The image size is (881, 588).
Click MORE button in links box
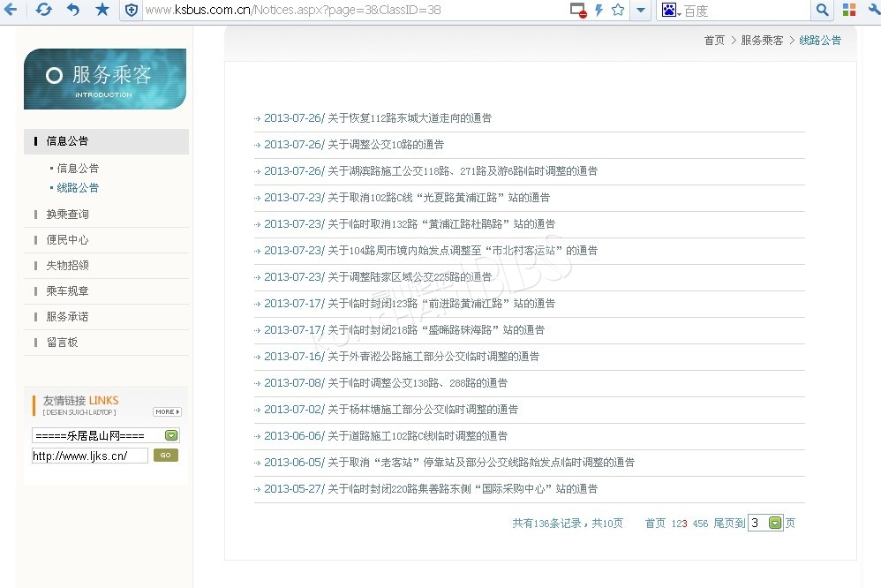167,412
